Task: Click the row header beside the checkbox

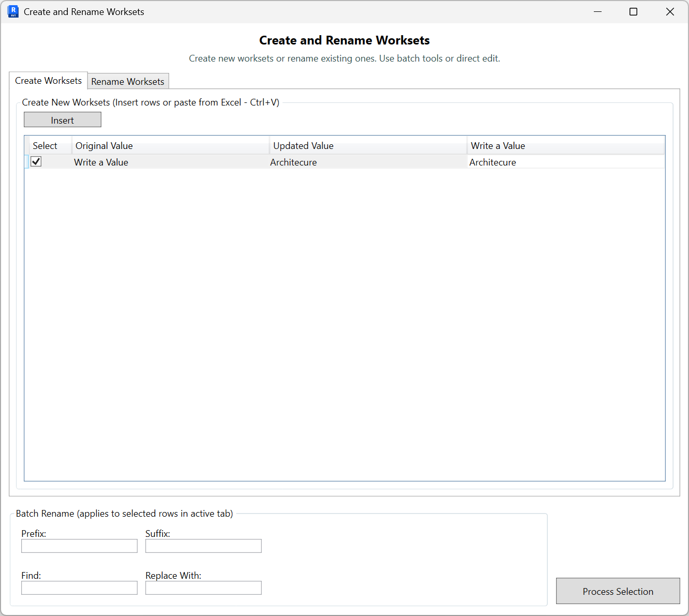Action: tap(27, 161)
